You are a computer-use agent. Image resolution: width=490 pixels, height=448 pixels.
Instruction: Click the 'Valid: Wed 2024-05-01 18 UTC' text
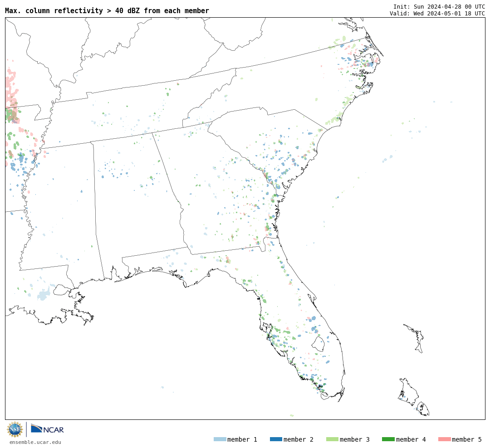(437, 13)
